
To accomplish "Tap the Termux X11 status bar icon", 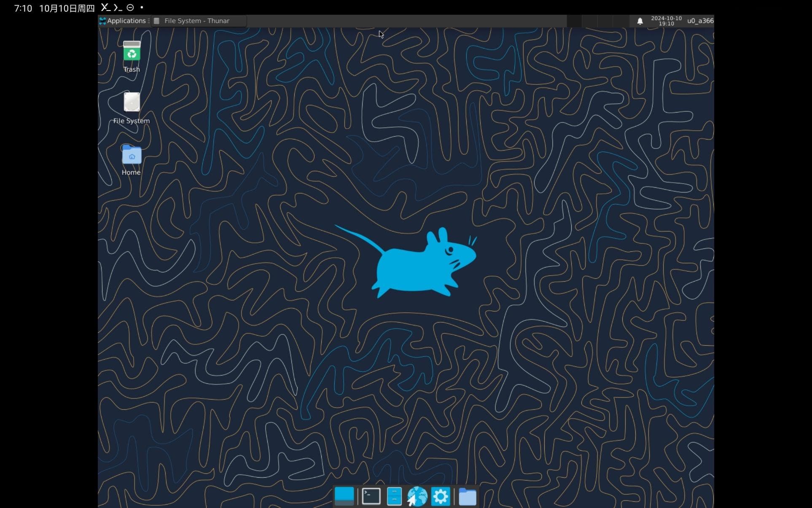I will 105,7.
